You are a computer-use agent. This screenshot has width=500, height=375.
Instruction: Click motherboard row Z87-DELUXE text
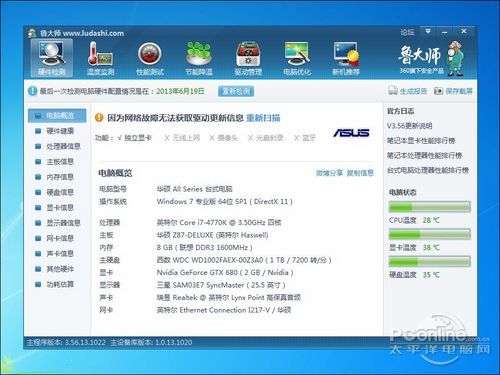click(212, 235)
